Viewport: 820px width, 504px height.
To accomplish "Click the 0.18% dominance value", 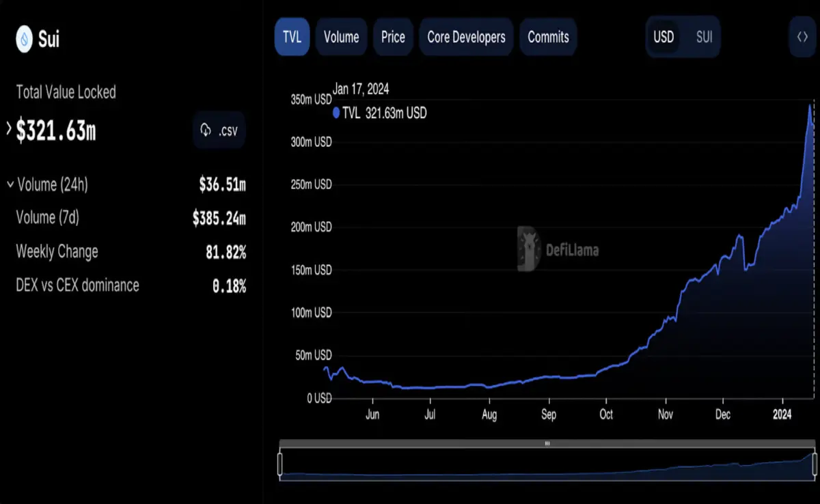I will pos(229,286).
